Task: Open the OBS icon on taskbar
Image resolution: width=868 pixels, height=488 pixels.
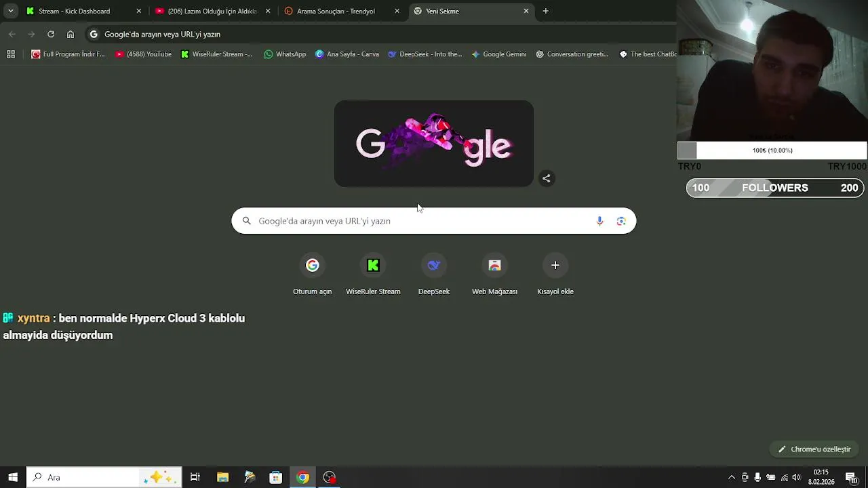Action: click(x=330, y=477)
